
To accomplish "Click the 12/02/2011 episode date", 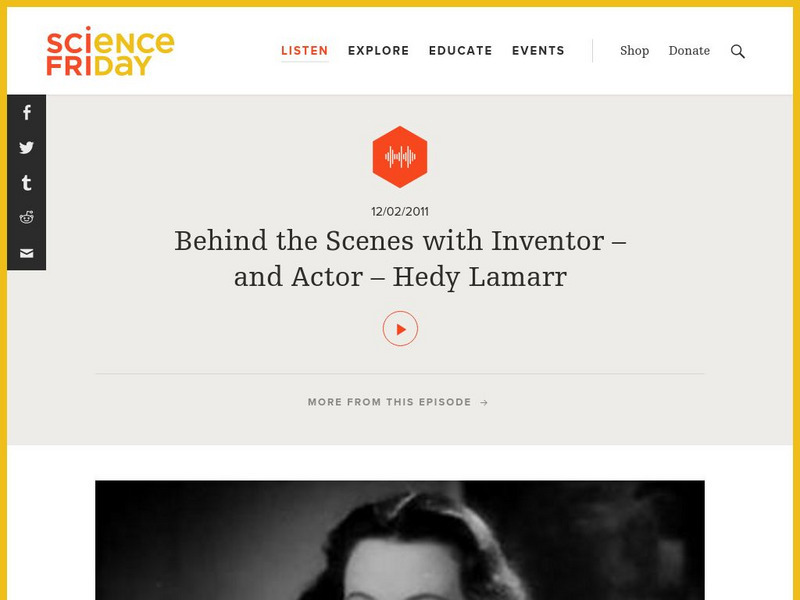I will pos(400,211).
